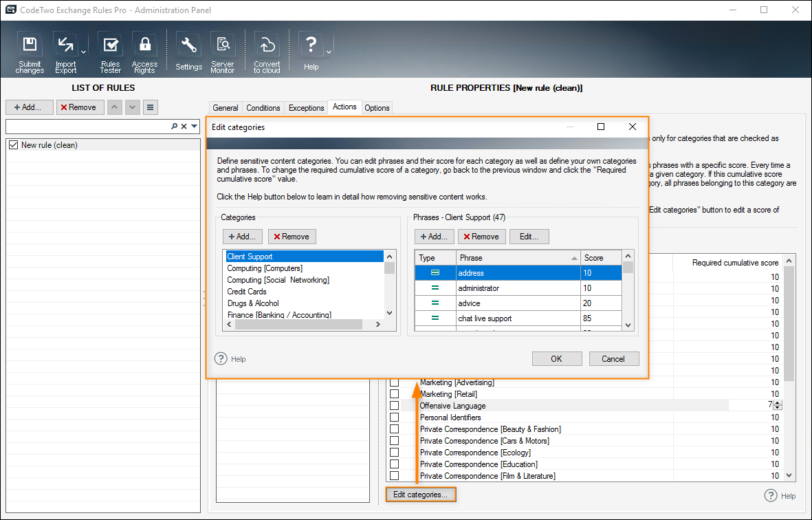Image resolution: width=812 pixels, height=520 pixels.
Task: Expand the dropdown arrow beside toolbar Help
Action: 329,52
